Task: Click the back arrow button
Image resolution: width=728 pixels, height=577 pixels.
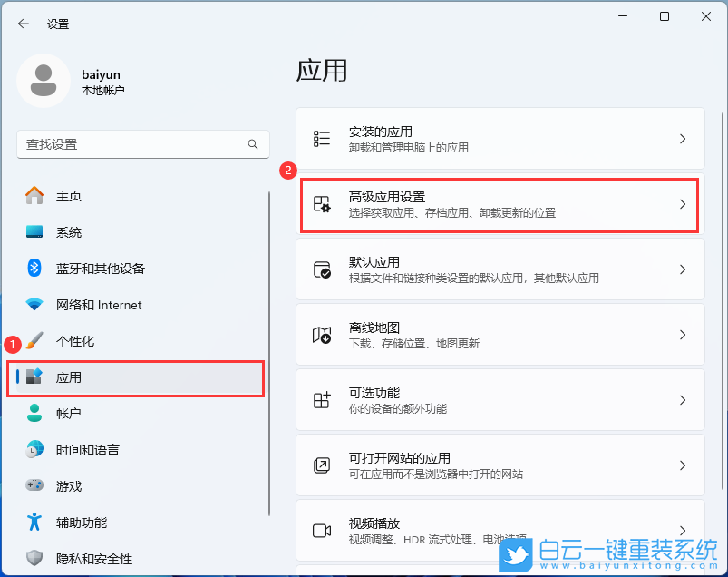Action: click(x=23, y=24)
